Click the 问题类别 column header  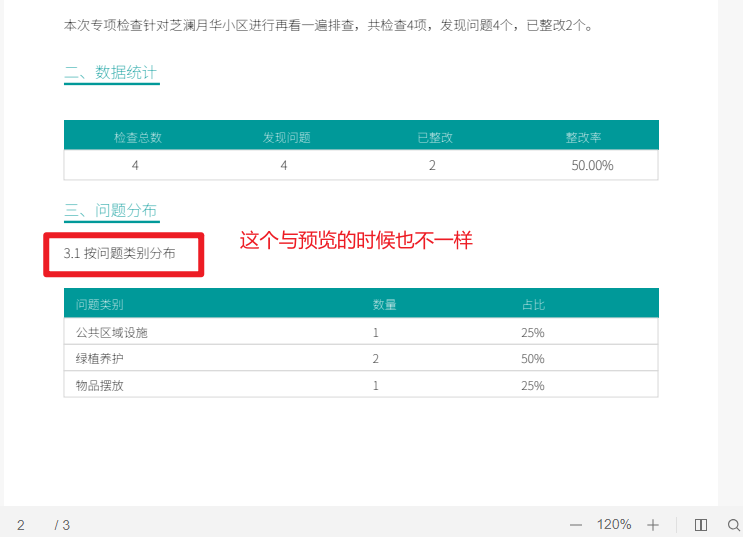click(100, 304)
